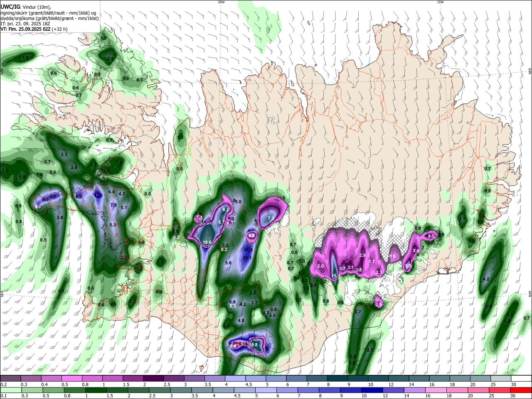
Task: Click the darkest navy blue legend swatch
Action: [x=371, y=390]
